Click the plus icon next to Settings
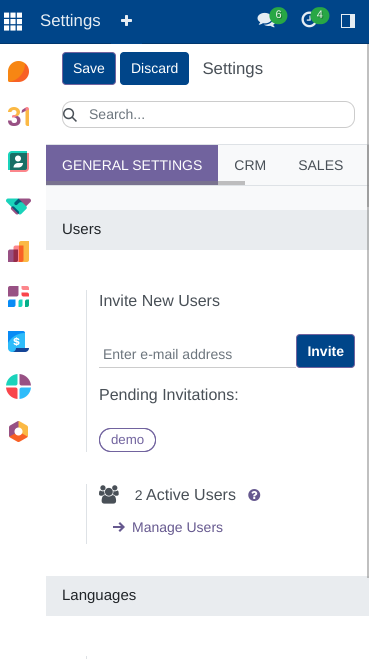The image size is (369, 659). (x=127, y=21)
